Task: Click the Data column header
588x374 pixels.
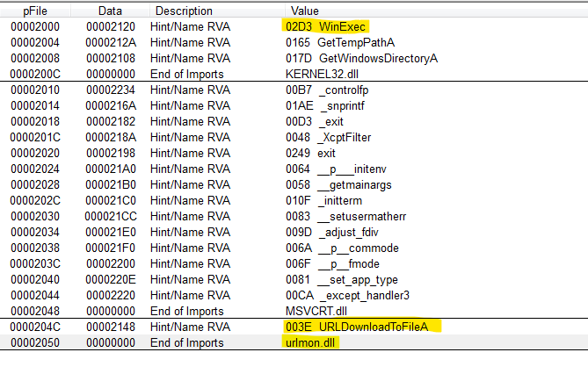Action: [x=110, y=11]
